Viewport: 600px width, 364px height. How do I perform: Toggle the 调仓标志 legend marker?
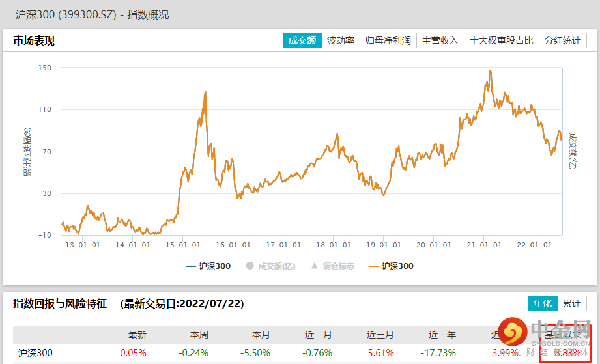point(332,266)
